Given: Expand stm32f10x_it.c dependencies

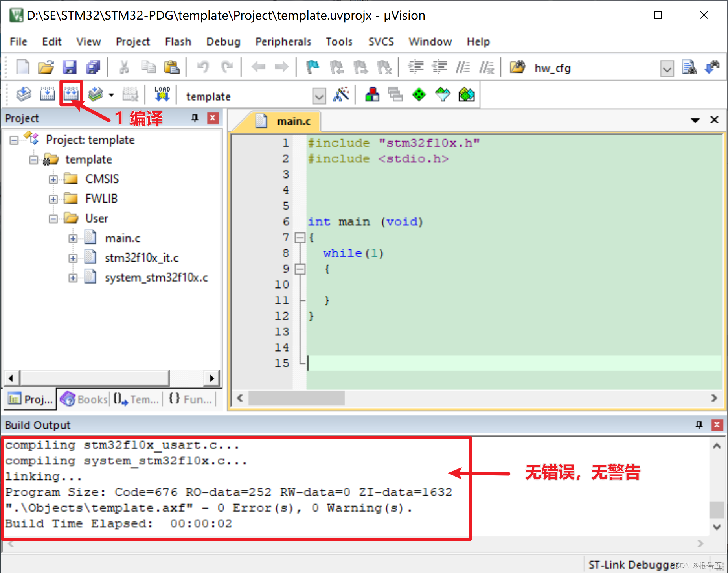Looking at the screenshot, I should click(73, 258).
